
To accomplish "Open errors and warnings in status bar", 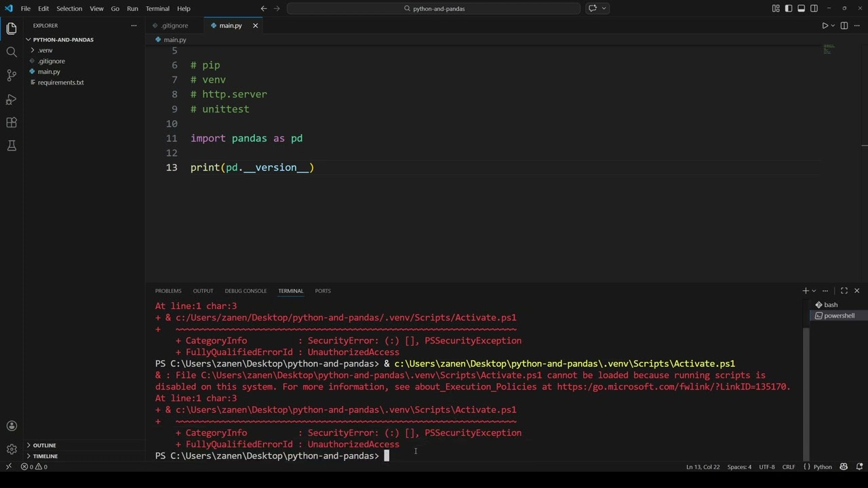I will pyautogui.click(x=34, y=466).
